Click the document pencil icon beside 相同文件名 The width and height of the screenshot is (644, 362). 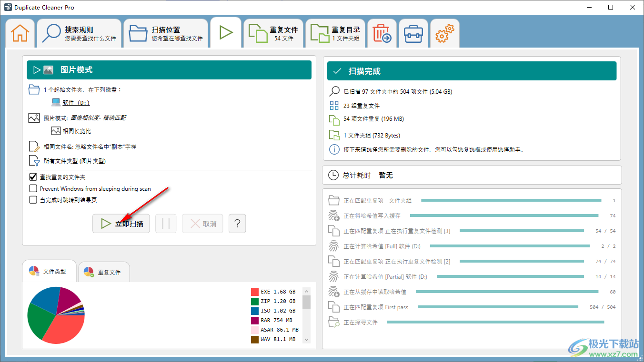tap(34, 147)
